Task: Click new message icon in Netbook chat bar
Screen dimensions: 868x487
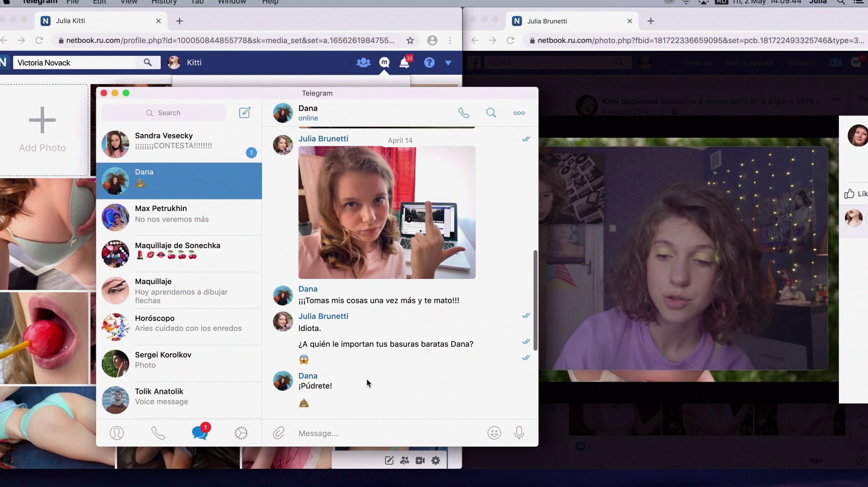Action: tap(389, 461)
